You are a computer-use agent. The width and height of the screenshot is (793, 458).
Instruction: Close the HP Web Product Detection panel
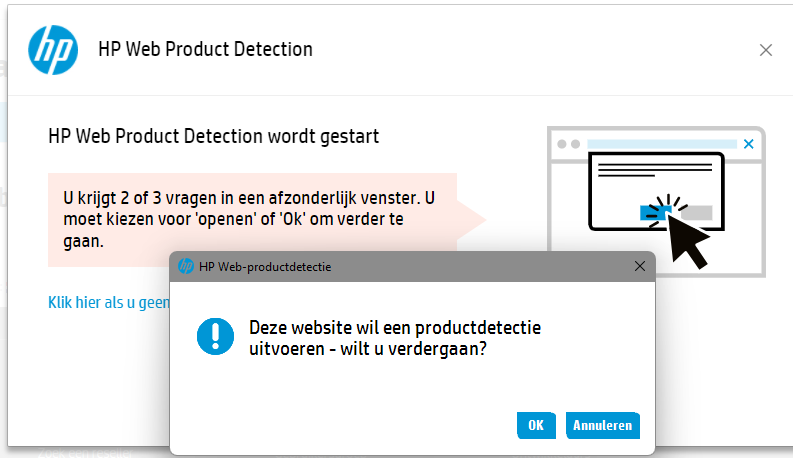tap(766, 50)
